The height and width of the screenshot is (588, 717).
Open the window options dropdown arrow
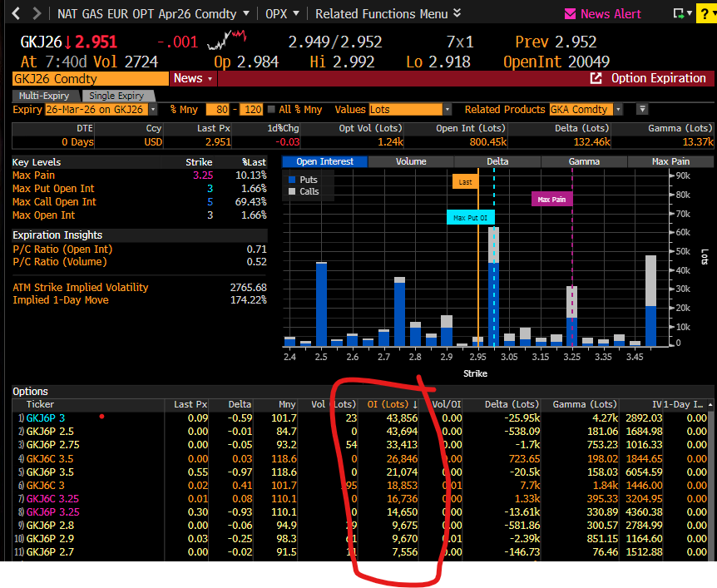[689, 13]
